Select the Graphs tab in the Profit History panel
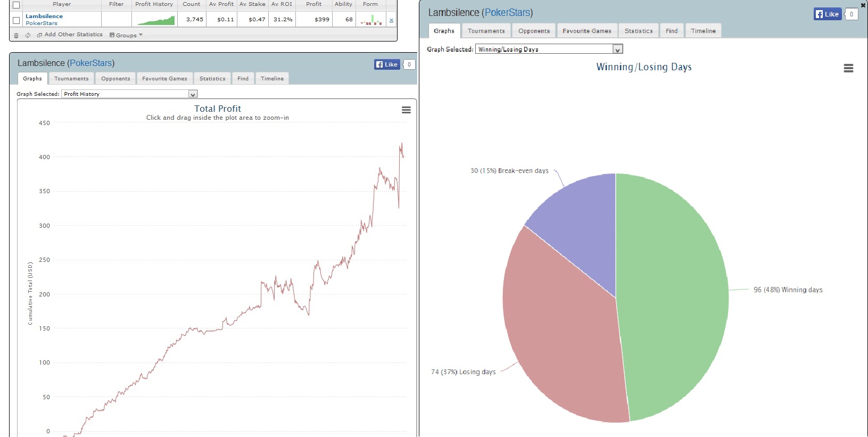Viewport: 868px width, 437px height. pyautogui.click(x=32, y=78)
